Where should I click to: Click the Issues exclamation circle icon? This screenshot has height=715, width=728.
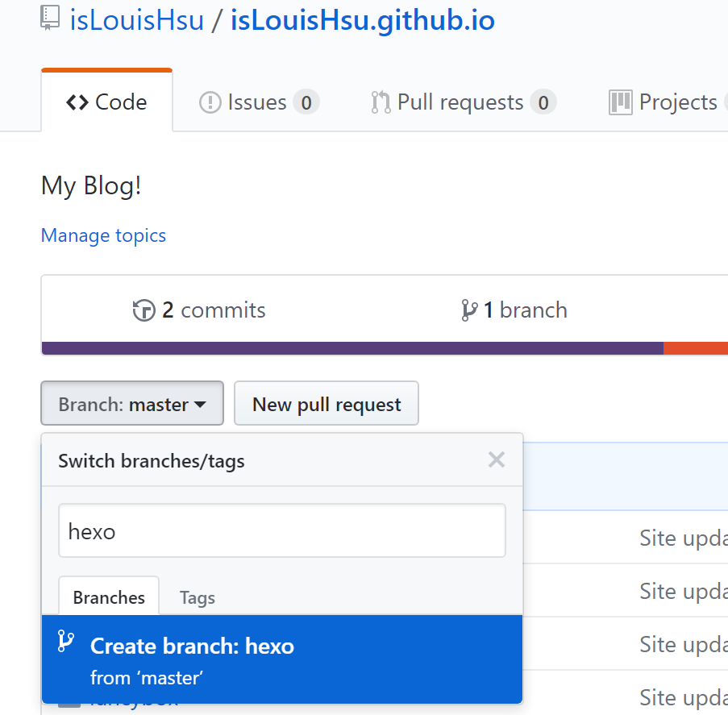pos(210,102)
